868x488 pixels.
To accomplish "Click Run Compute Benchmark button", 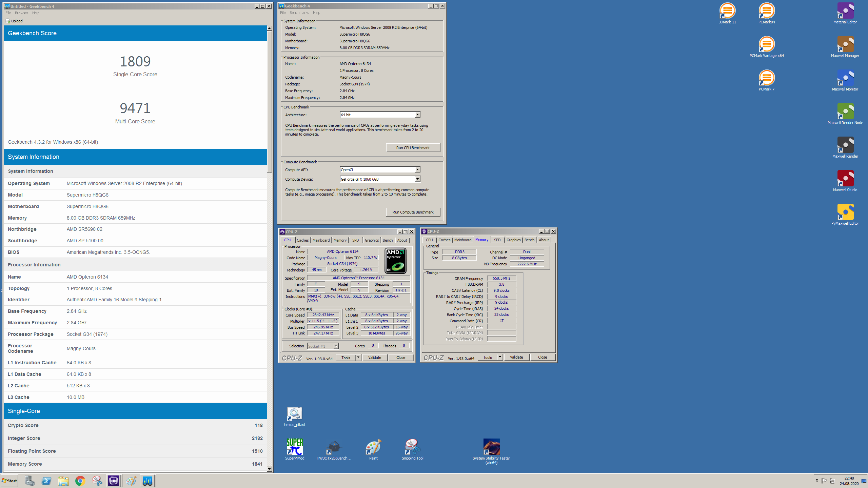I will click(x=413, y=212).
